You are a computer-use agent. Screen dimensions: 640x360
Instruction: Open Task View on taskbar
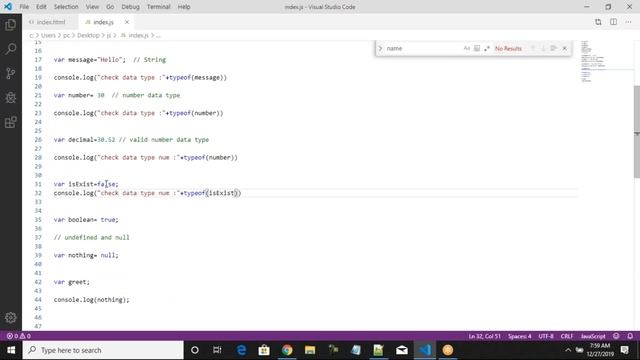[x=217, y=350]
